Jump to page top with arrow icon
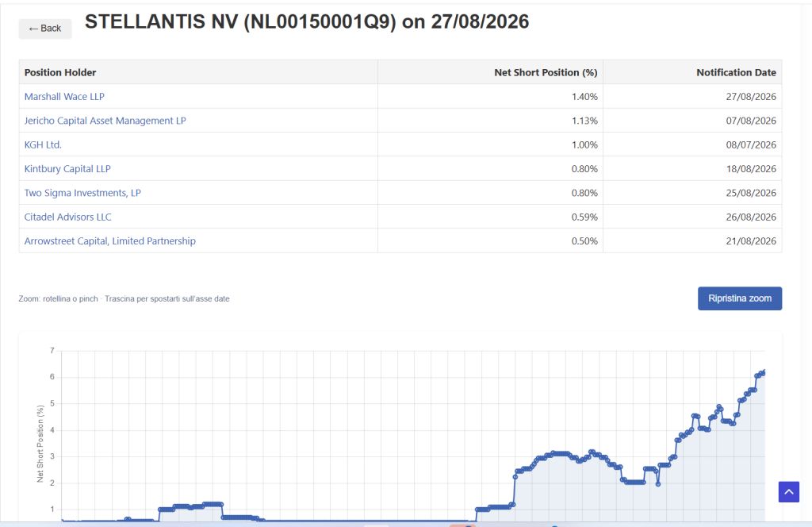 (x=789, y=492)
